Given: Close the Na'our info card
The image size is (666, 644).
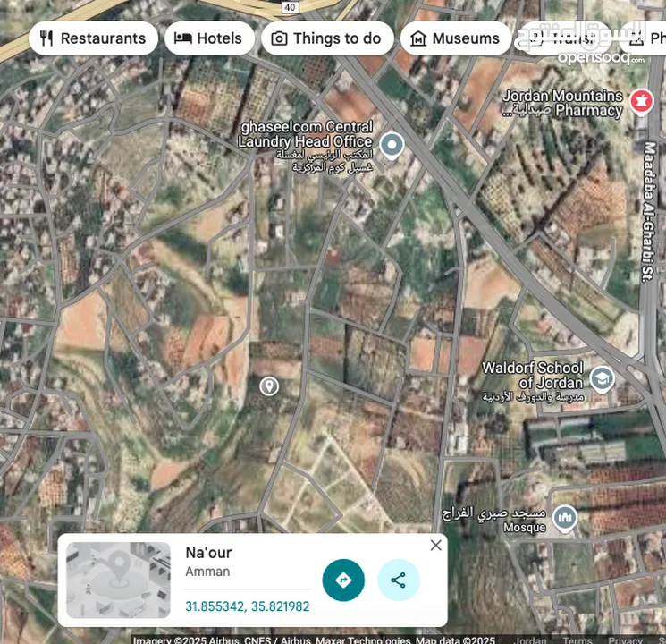Looking at the screenshot, I should 435,545.
